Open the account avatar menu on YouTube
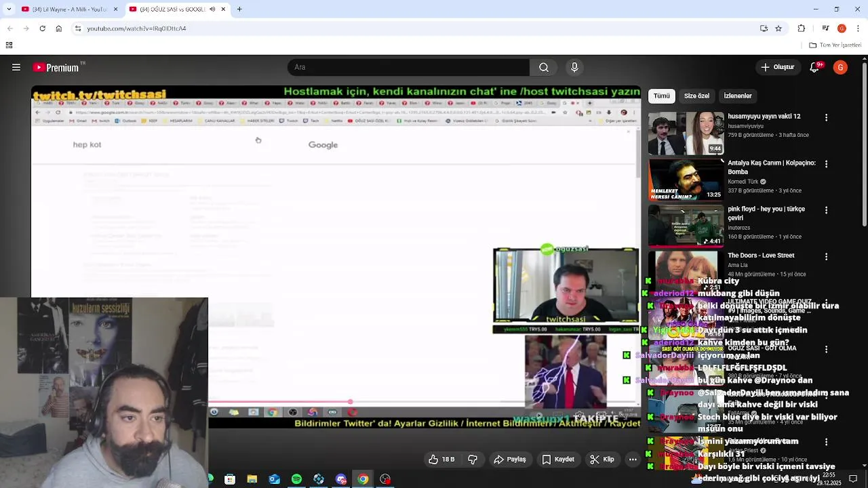 [x=840, y=67]
